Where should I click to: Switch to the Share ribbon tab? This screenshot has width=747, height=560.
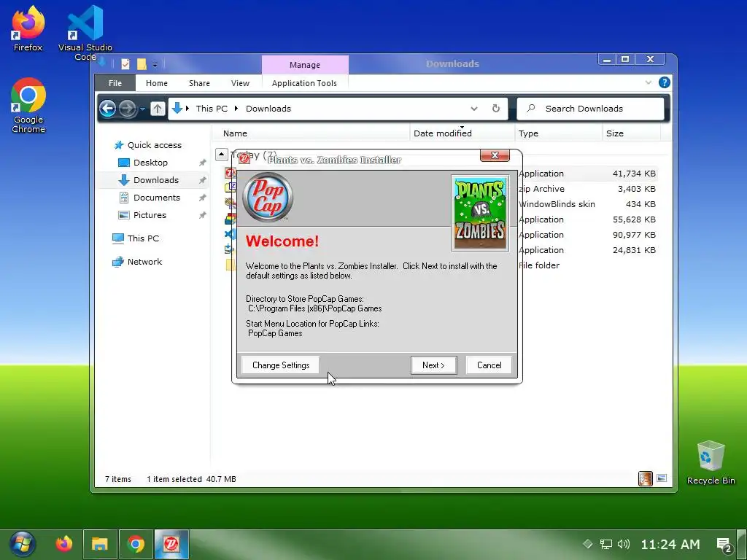coord(199,83)
